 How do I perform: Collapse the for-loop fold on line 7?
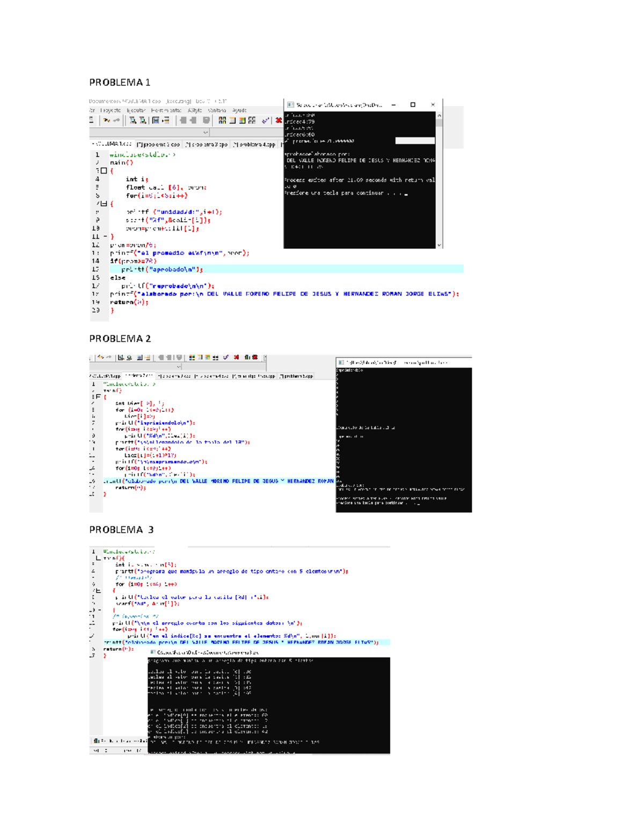[104, 203]
